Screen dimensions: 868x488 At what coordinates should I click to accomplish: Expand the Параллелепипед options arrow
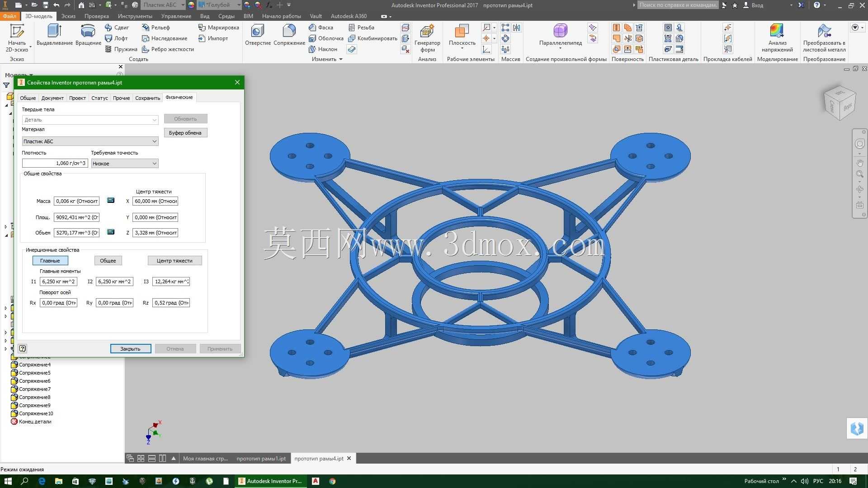click(x=560, y=48)
